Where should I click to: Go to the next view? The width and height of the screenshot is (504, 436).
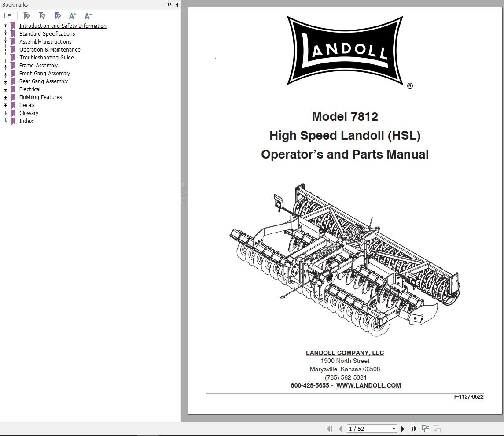pos(436,428)
